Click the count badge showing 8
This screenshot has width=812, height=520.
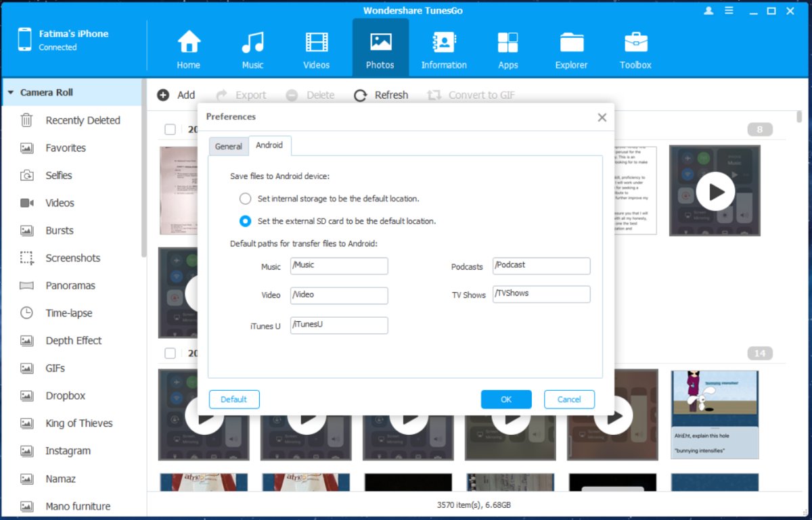tap(760, 130)
